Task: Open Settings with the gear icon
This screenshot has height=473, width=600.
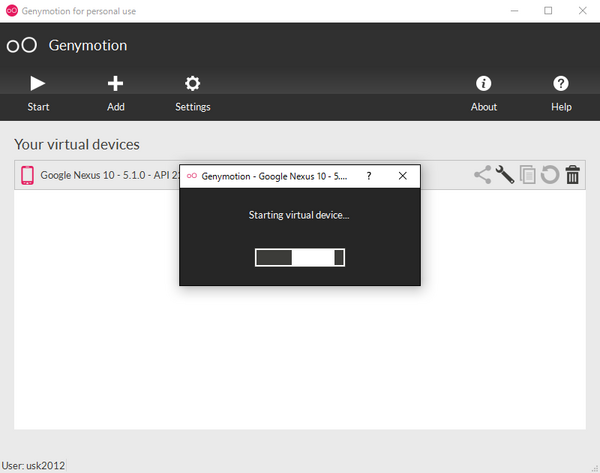Action: (x=193, y=84)
